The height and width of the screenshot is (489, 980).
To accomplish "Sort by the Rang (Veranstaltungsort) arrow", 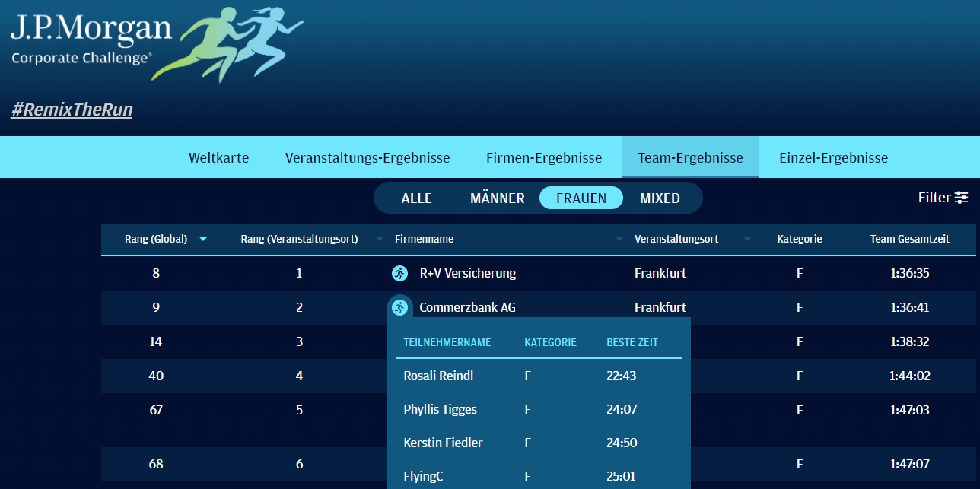I will coord(380,239).
